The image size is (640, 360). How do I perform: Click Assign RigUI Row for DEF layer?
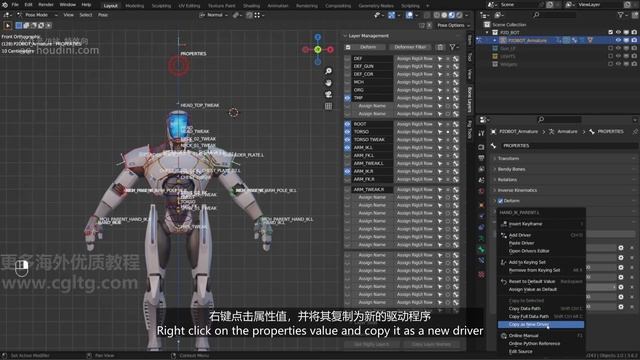pos(415,59)
